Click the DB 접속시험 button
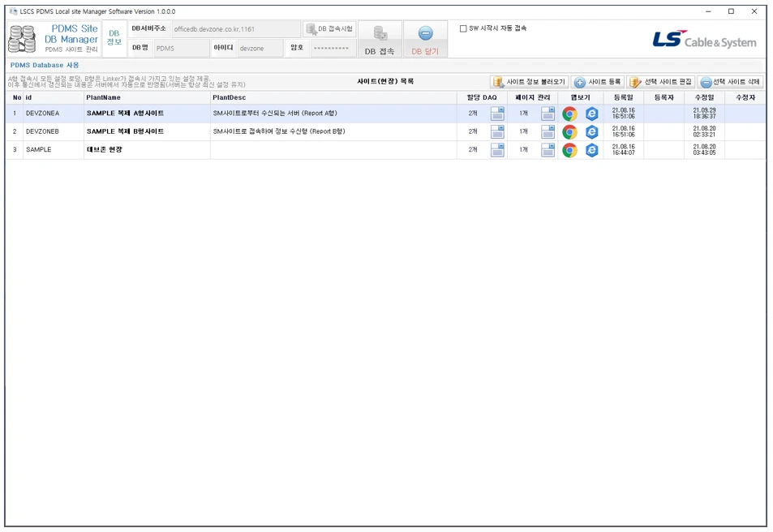773x532 pixels. click(x=329, y=29)
